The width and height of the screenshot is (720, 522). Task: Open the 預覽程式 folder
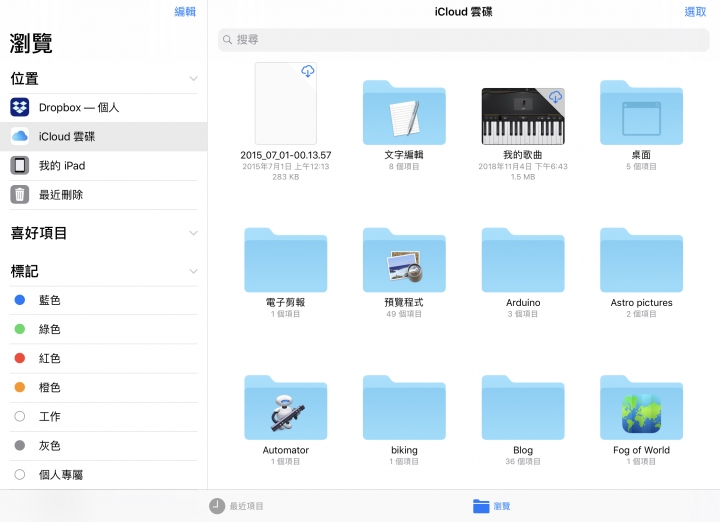point(404,260)
